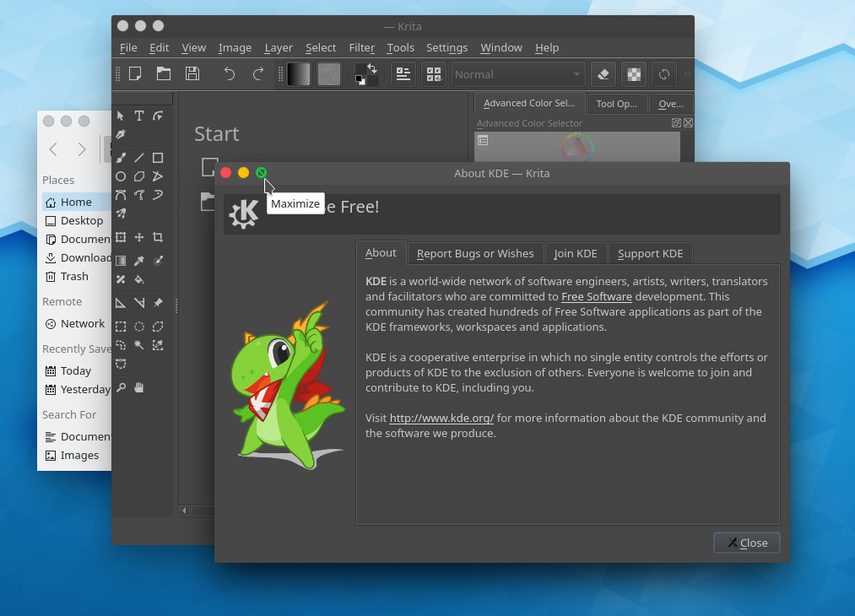The height and width of the screenshot is (616, 855).
Task: Switch to Report Bugs or Wishes tab
Action: coord(475,253)
